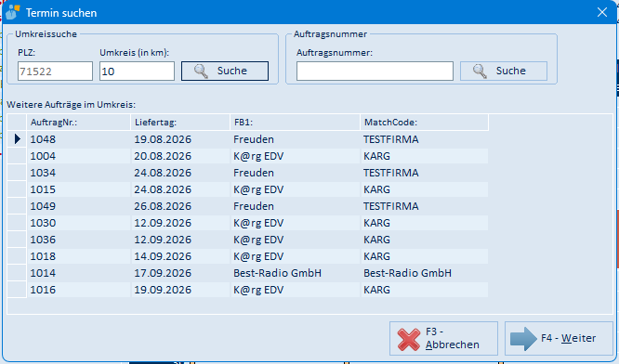Click delivery date 26.08.2026
Image resolution: width=619 pixels, height=364 pixels.
pos(163,206)
